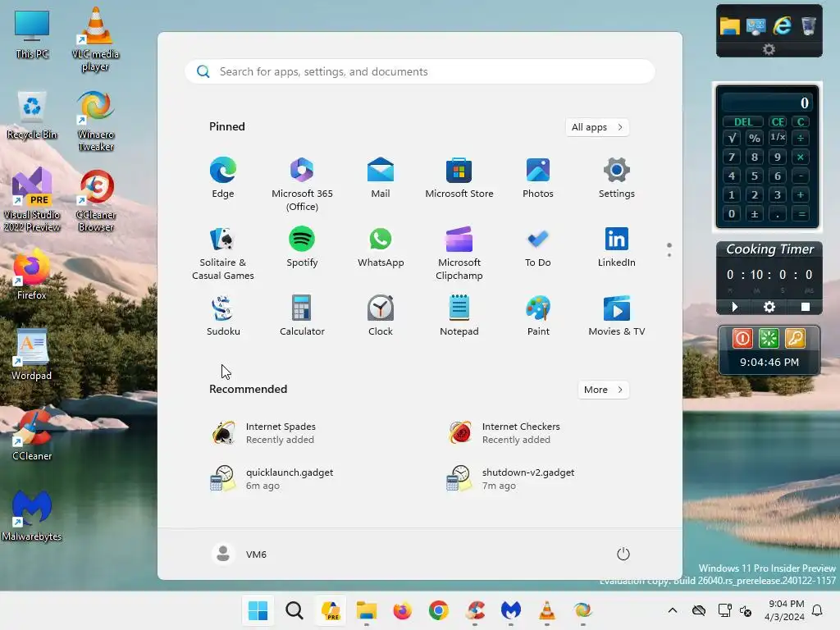Open Spotify from Start menu

click(x=302, y=247)
